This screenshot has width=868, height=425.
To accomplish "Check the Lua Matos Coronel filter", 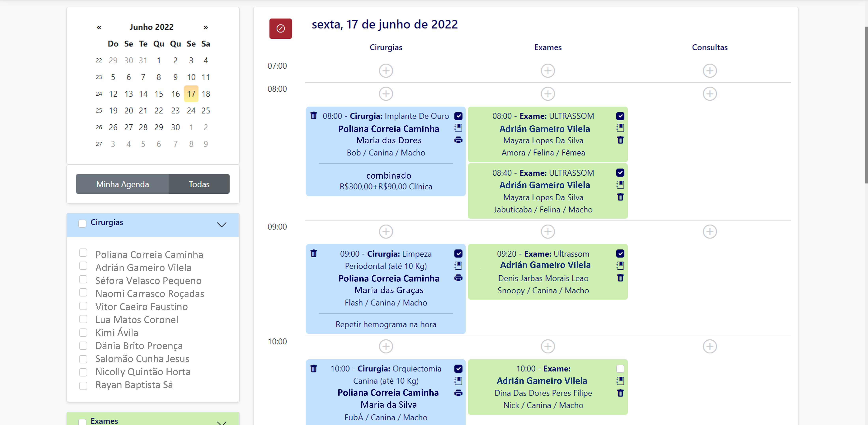I will 83,319.
